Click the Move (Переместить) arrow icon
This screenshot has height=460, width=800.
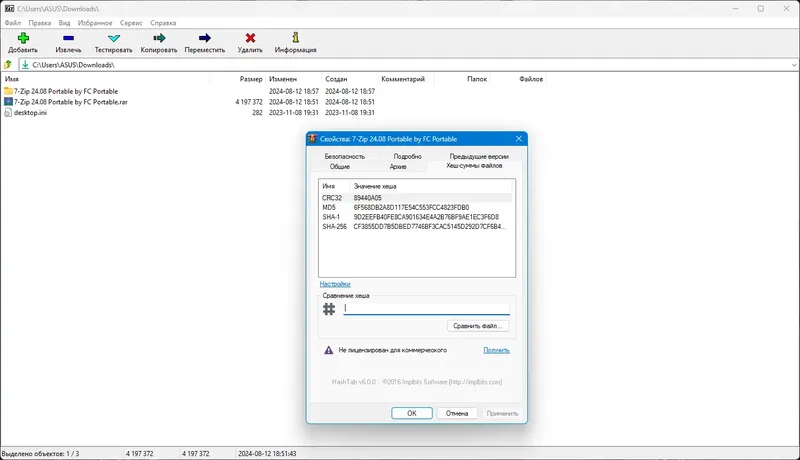pyautogui.click(x=205, y=38)
